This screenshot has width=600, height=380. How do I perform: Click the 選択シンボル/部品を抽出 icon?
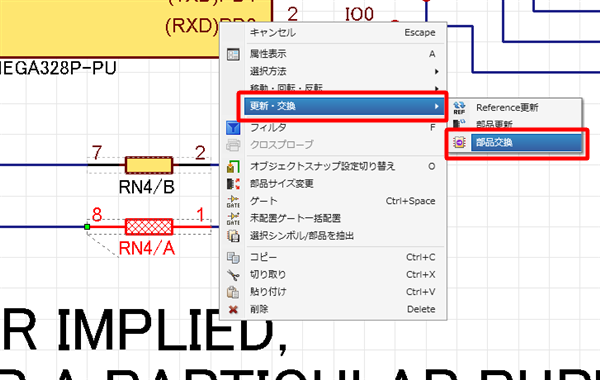[233, 236]
